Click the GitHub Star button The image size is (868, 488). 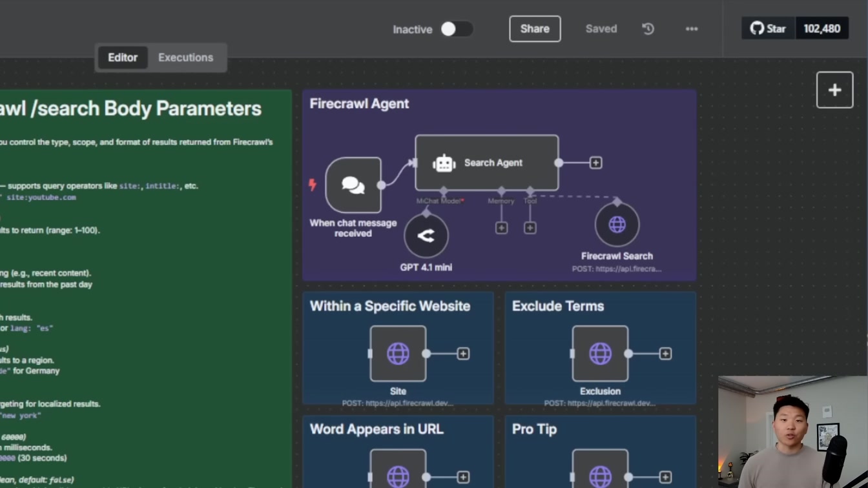769,29
